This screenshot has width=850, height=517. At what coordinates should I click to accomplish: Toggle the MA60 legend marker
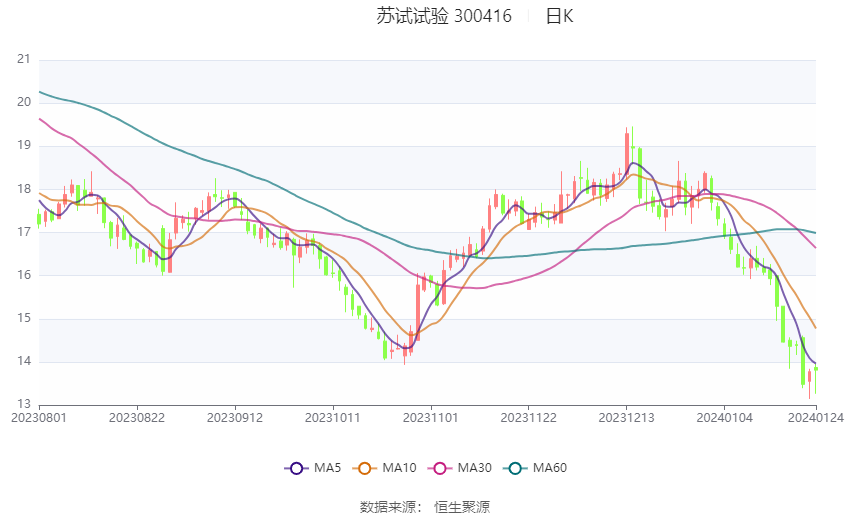tap(515, 468)
